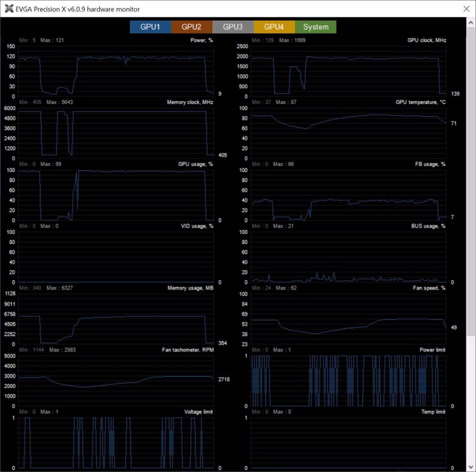Click the current power reading "9"
The image size is (476, 472).
220,94
